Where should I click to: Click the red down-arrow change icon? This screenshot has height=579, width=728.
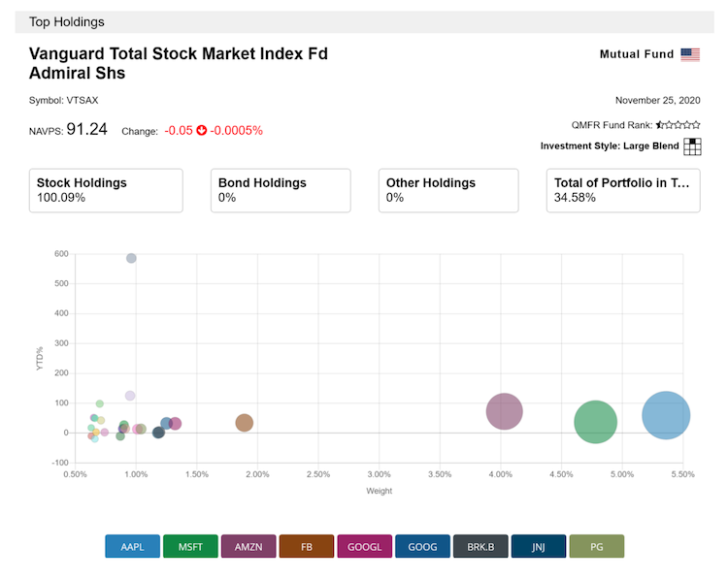pyautogui.click(x=202, y=130)
